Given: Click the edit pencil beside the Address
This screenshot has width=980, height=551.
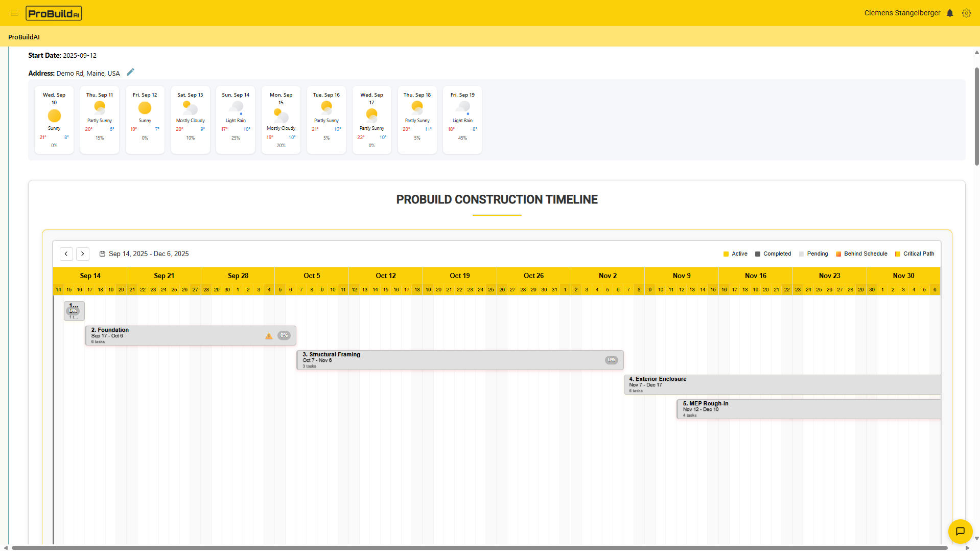Looking at the screenshot, I should 130,72.
